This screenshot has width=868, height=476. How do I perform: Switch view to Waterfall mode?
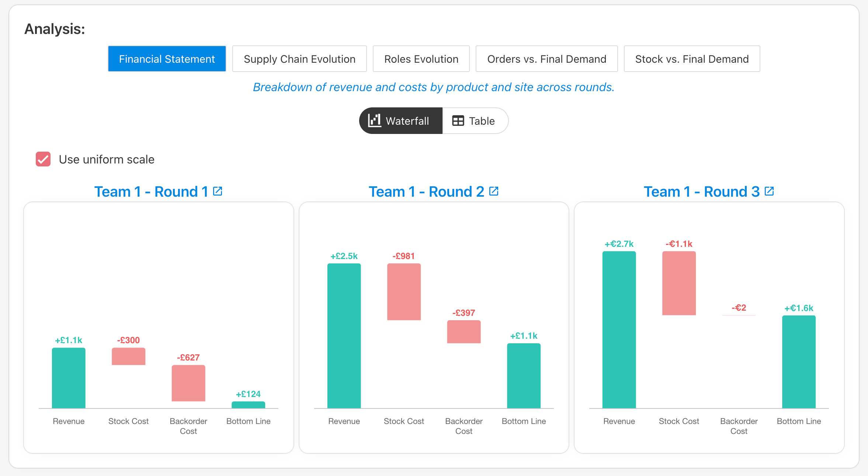[401, 121]
